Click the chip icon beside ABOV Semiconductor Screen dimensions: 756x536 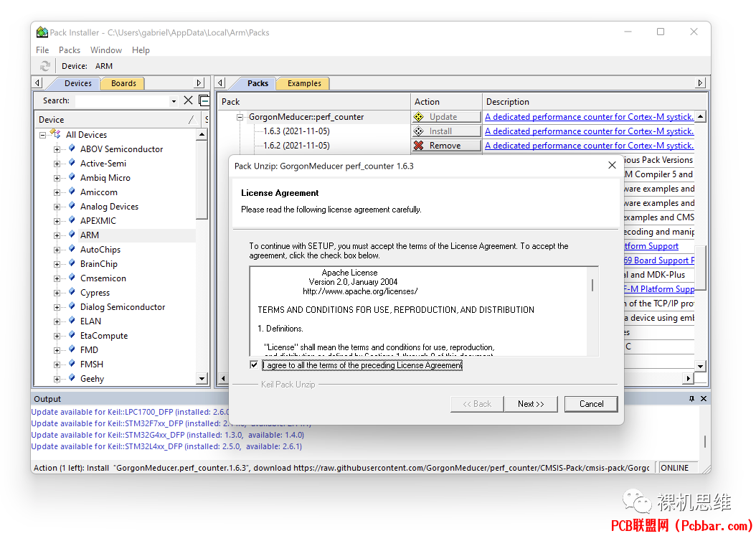click(72, 149)
